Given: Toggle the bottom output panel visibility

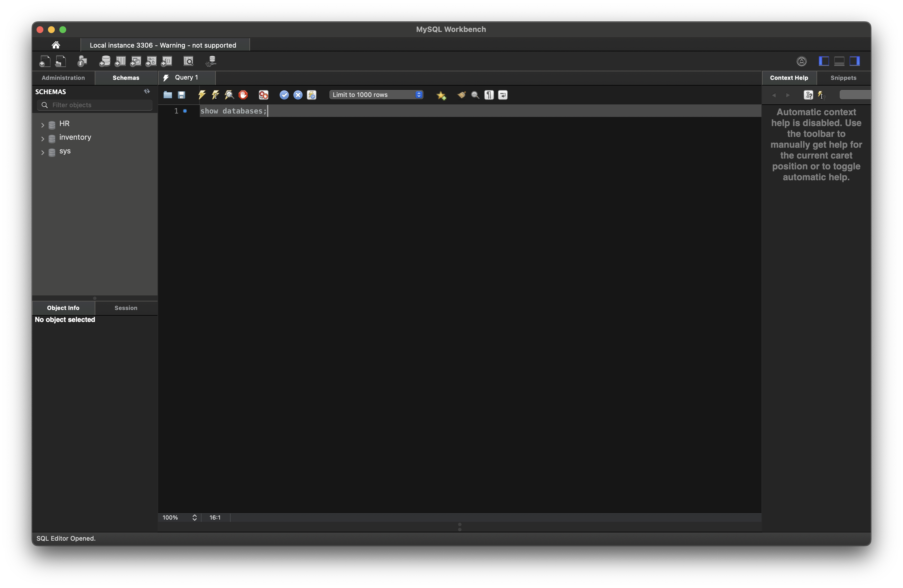Looking at the screenshot, I should 839,61.
